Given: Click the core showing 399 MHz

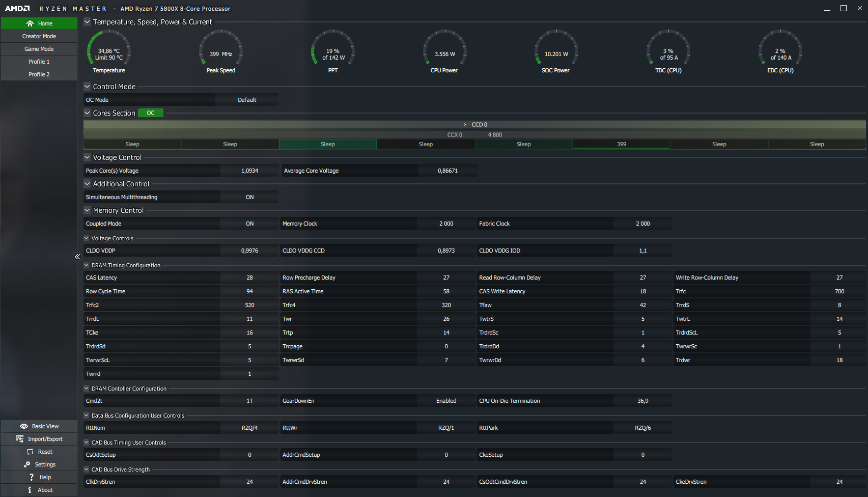Looking at the screenshot, I should coord(622,144).
